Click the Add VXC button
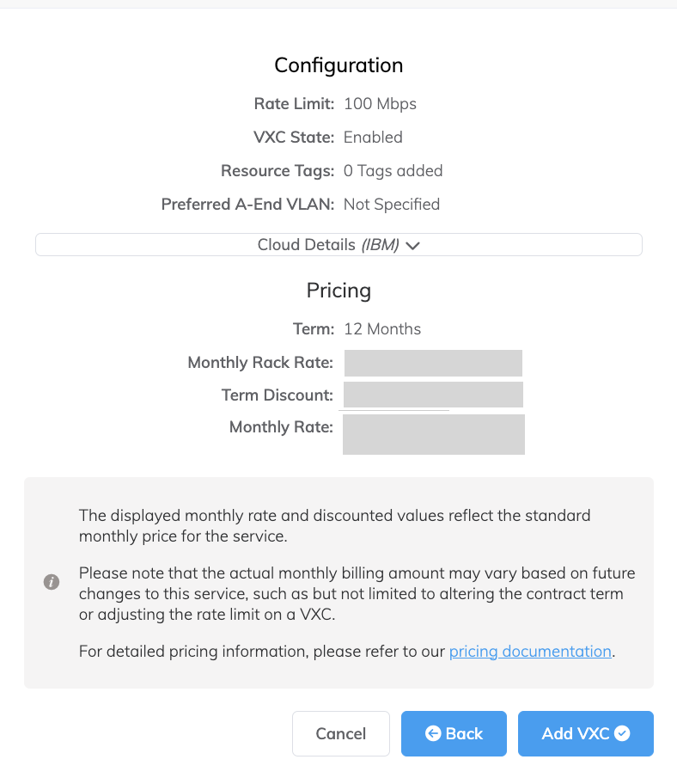677x784 pixels. click(x=585, y=733)
